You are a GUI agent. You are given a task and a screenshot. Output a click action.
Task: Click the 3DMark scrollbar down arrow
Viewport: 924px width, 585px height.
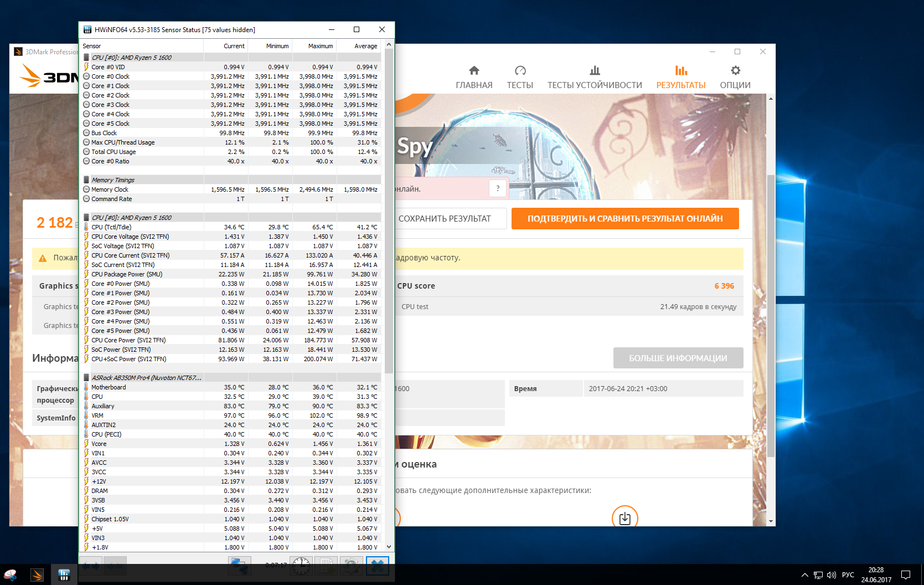771,521
